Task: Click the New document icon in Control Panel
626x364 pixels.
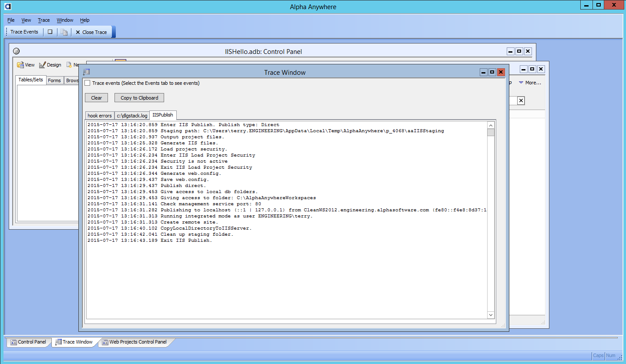Action: (x=69, y=65)
